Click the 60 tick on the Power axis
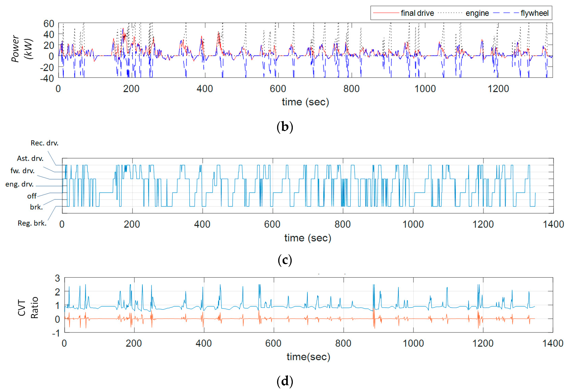The image size is (572, 392). click(x=49, y=24)
